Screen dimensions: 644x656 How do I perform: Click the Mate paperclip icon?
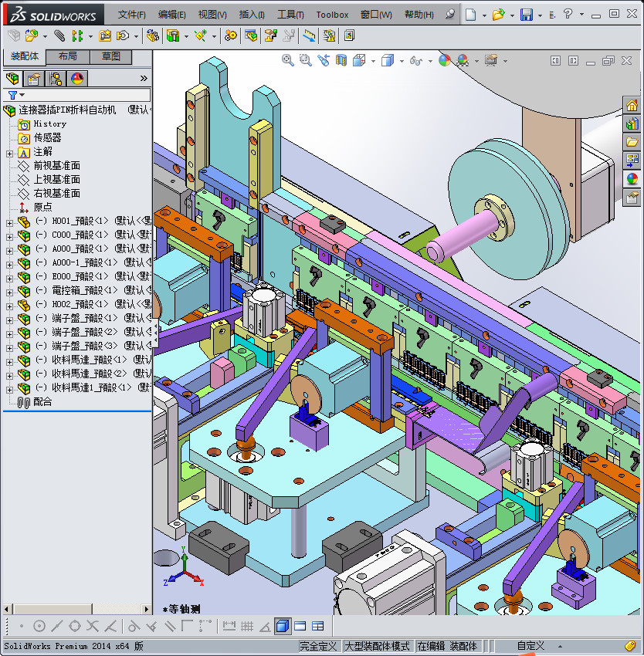click(x=59, y=36)
